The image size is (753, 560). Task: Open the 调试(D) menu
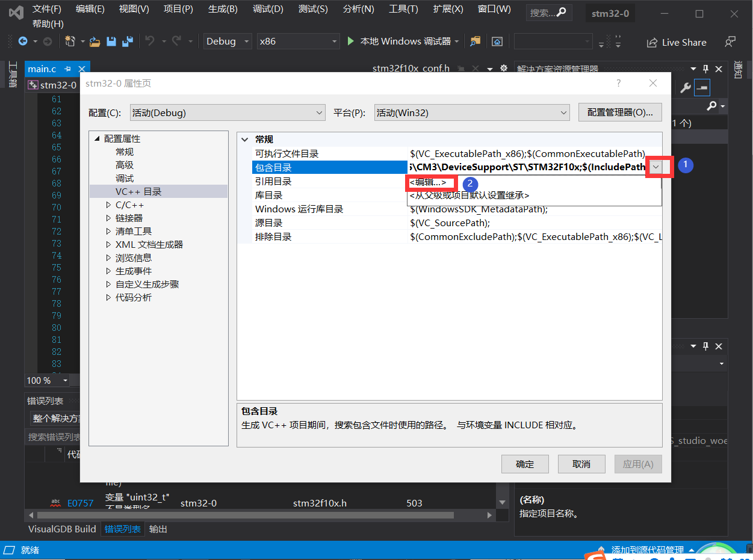(268, 9)
